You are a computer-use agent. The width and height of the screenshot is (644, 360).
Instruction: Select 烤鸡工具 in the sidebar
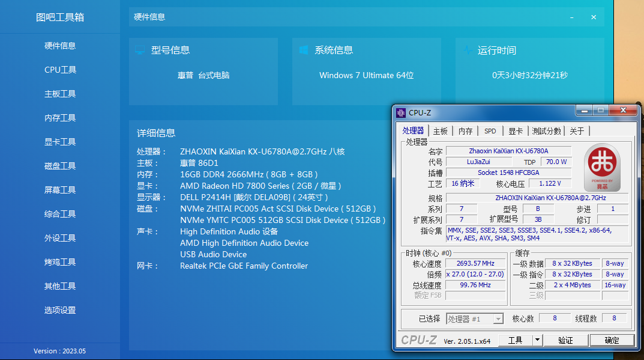60,262
